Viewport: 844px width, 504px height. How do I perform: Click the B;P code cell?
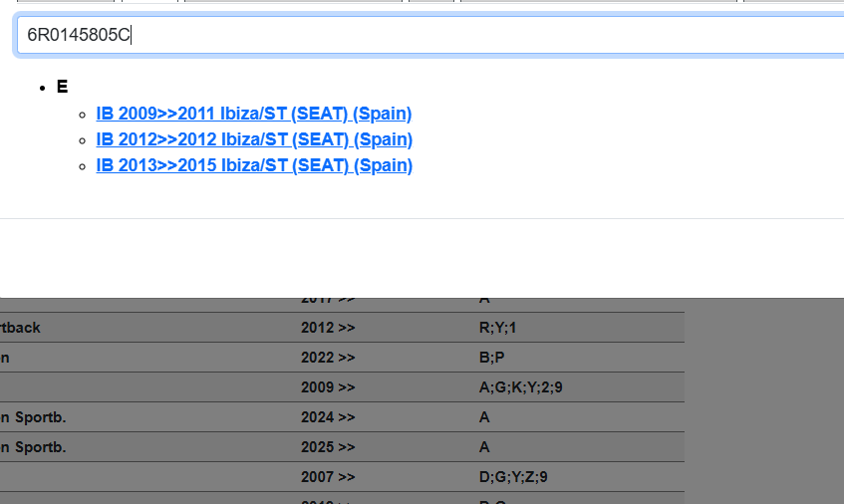coord(492,358)
